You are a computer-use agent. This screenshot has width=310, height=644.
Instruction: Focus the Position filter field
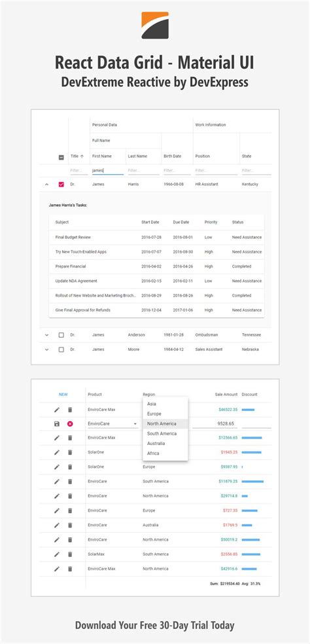tap(216, 170)
